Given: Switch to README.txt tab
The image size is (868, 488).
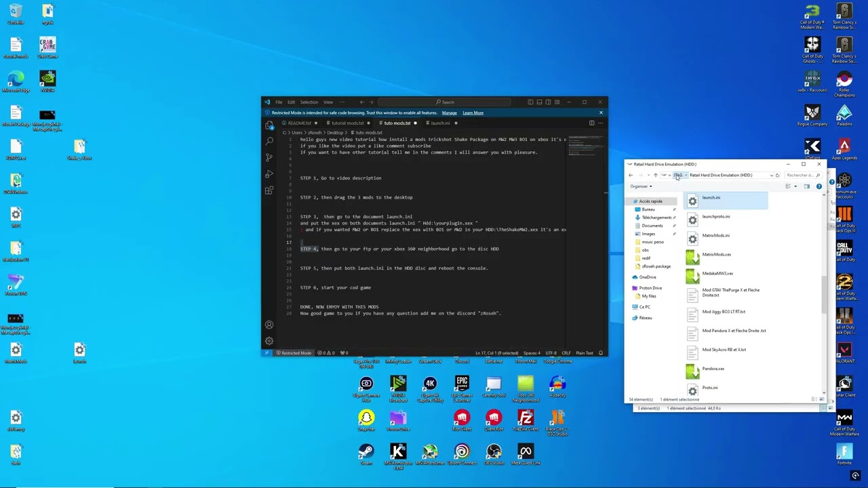Looking at the screenshot, I should click(299, 123).
